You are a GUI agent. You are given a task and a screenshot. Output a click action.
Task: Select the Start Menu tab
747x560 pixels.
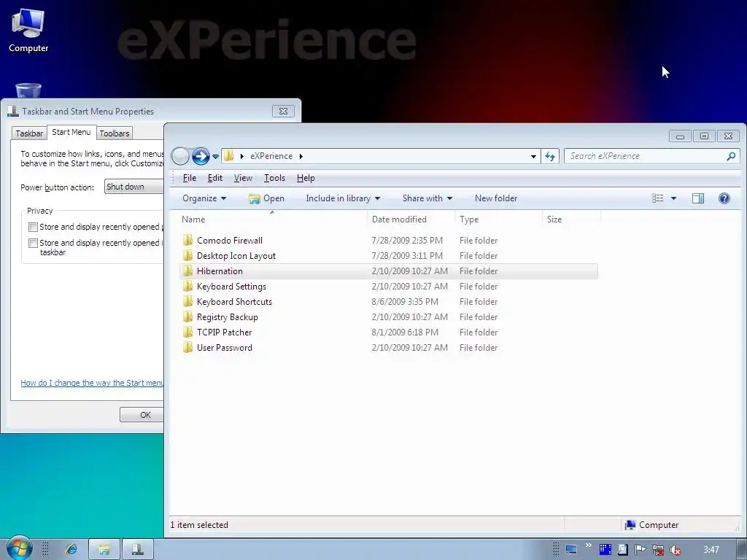coord(71,132)
